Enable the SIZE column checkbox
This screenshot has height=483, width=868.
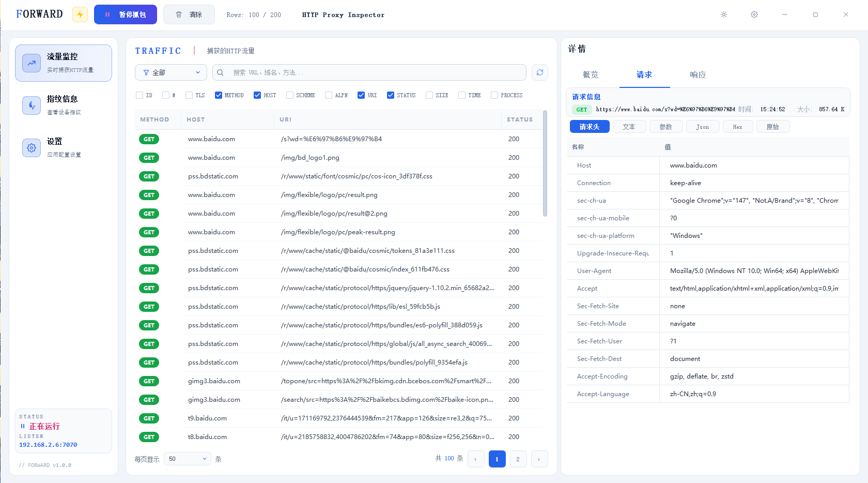click(x=429, y=95)
